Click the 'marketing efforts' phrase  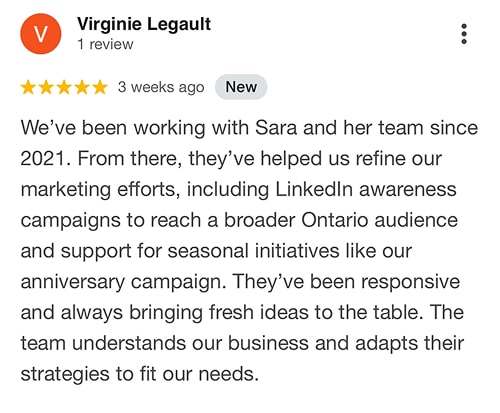click(x=98, y=190)
